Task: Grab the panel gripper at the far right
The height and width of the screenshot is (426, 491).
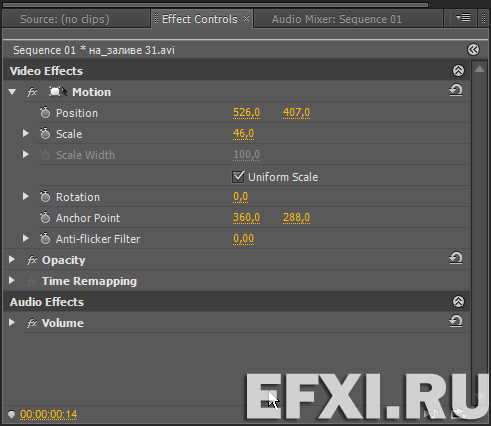Action: pyautogui.click(x=483, y=19)
